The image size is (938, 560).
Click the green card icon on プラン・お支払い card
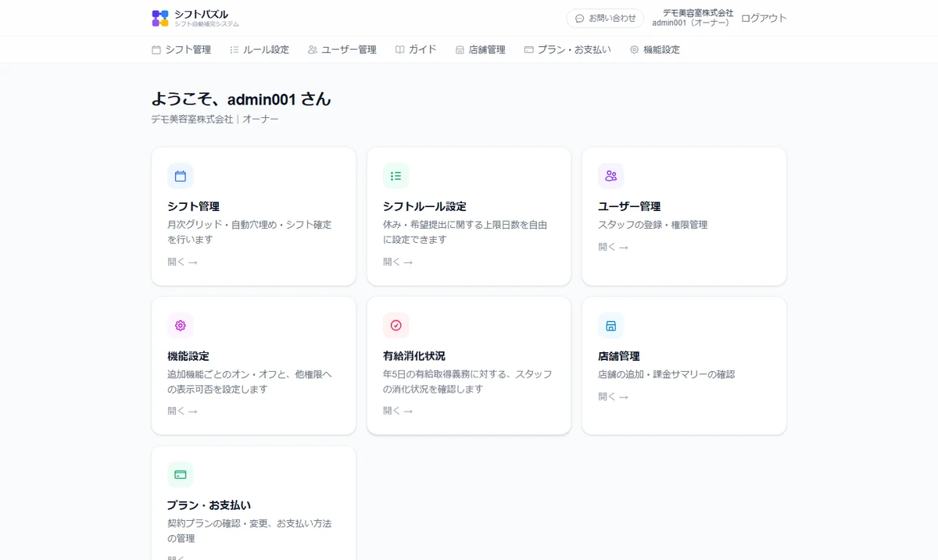click(x=181, y=474)
